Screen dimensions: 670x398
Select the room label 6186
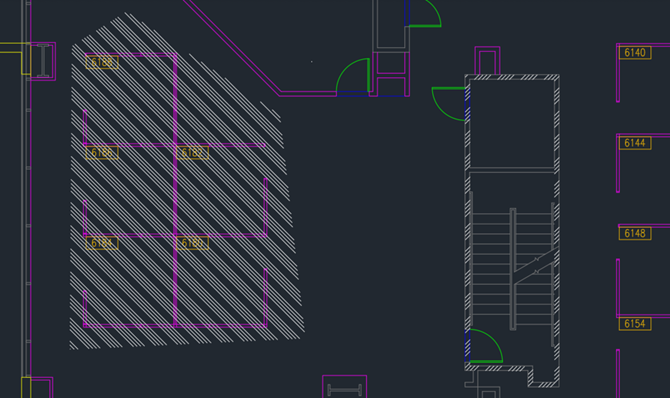[x=102, y=153]
